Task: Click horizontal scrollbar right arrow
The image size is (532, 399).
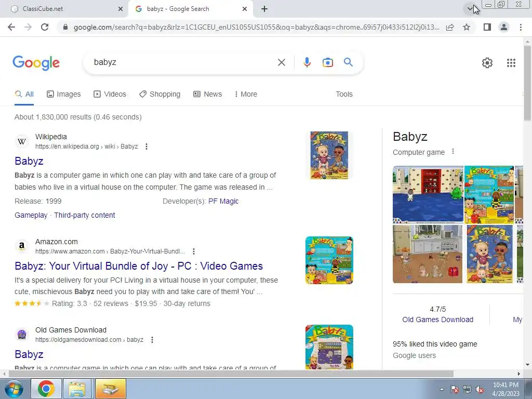Action: point(519,374)
